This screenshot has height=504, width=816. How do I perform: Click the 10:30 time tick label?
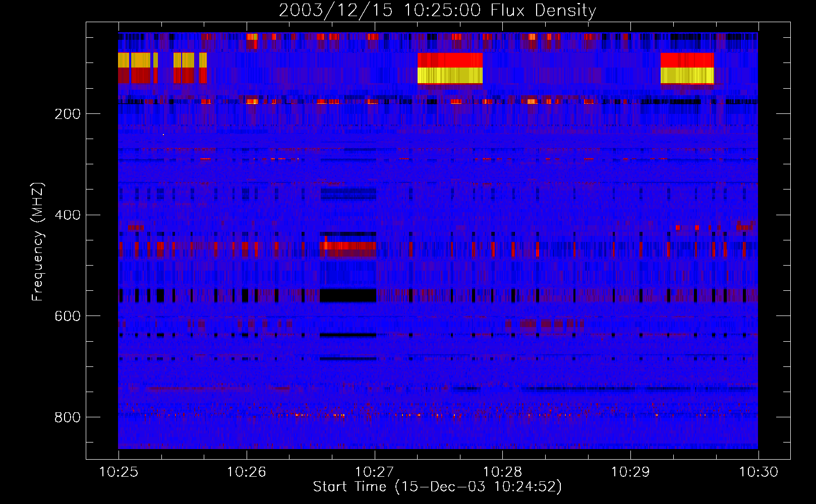[x=759, y=472]
